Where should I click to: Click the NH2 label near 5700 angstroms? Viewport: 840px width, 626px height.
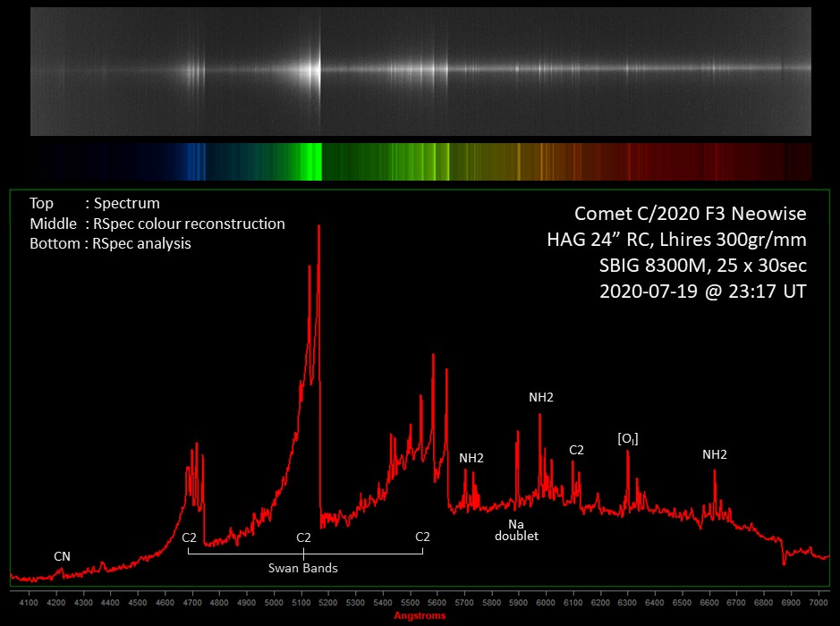pos(471,458)
